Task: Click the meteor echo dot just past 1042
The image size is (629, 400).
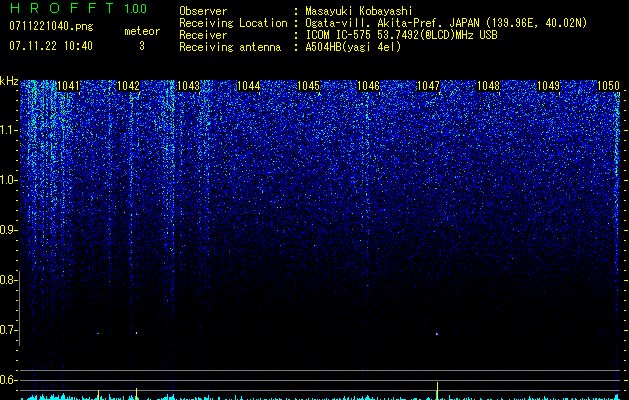Action: [x=136, y=333]
